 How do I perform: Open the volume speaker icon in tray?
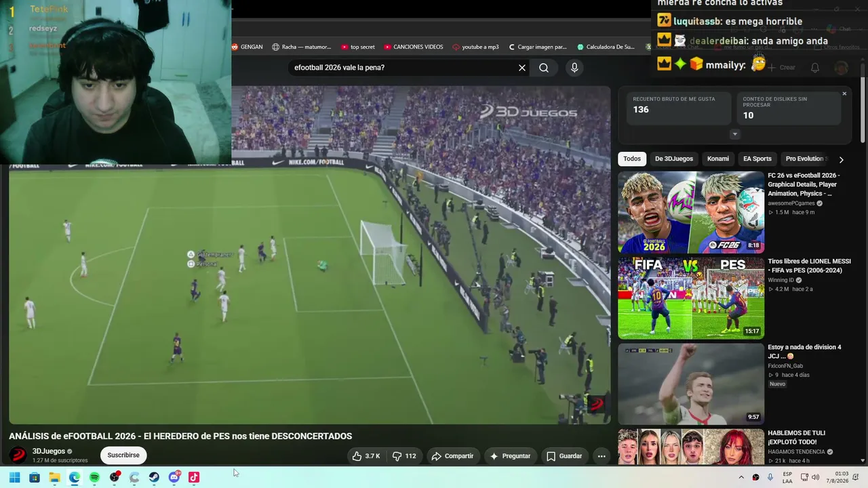815,477
